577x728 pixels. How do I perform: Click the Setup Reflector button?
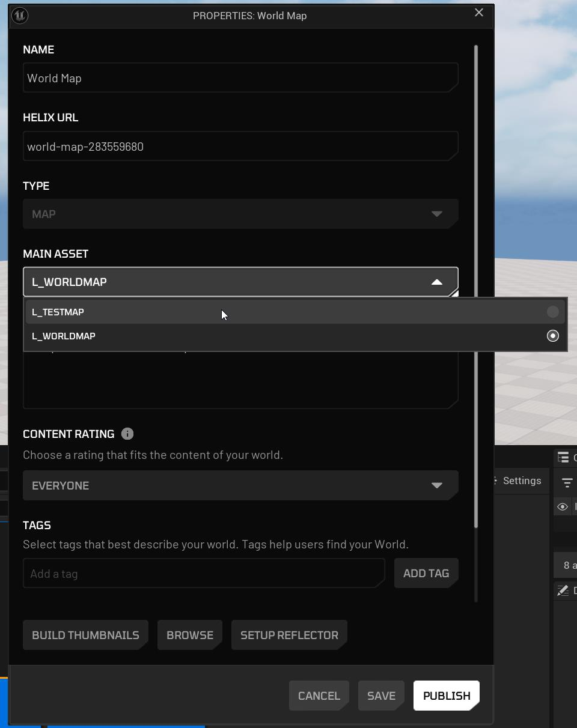click(289, 635)
